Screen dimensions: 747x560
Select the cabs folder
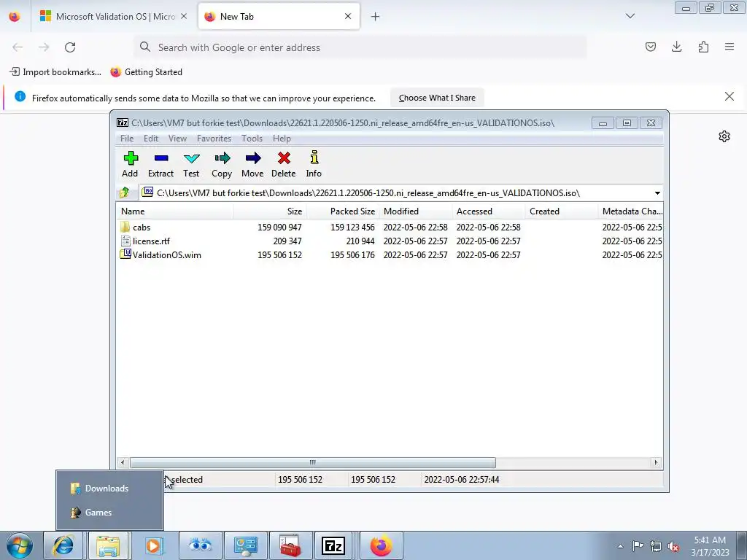click(142, 227)
